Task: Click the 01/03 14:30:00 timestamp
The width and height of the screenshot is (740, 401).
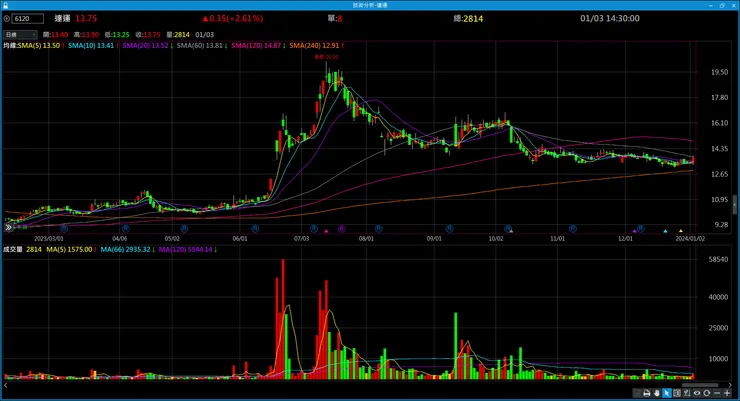Action: click(610, 18)
